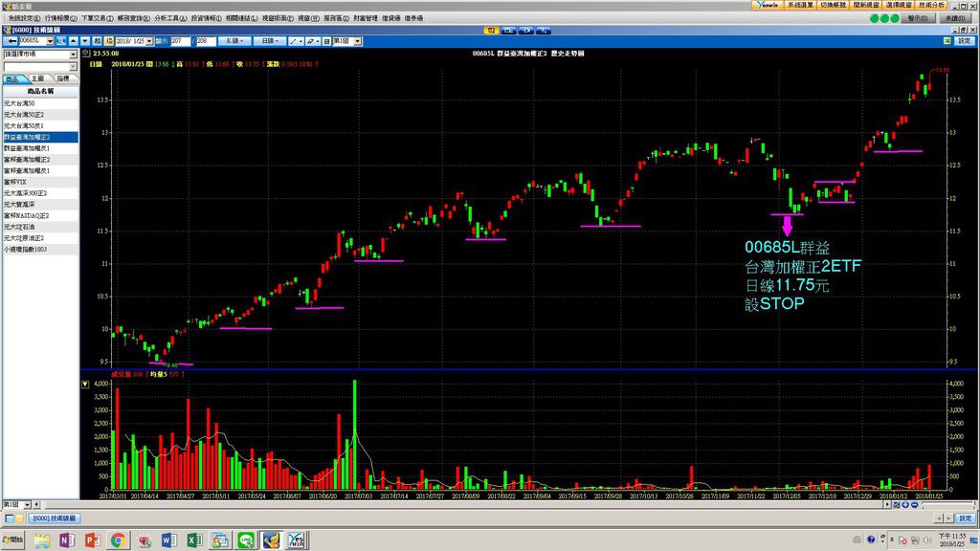Open the bottom-left 第1組 dropdown
The width and height of the screenshot is (980, 551).
point(27,504)
